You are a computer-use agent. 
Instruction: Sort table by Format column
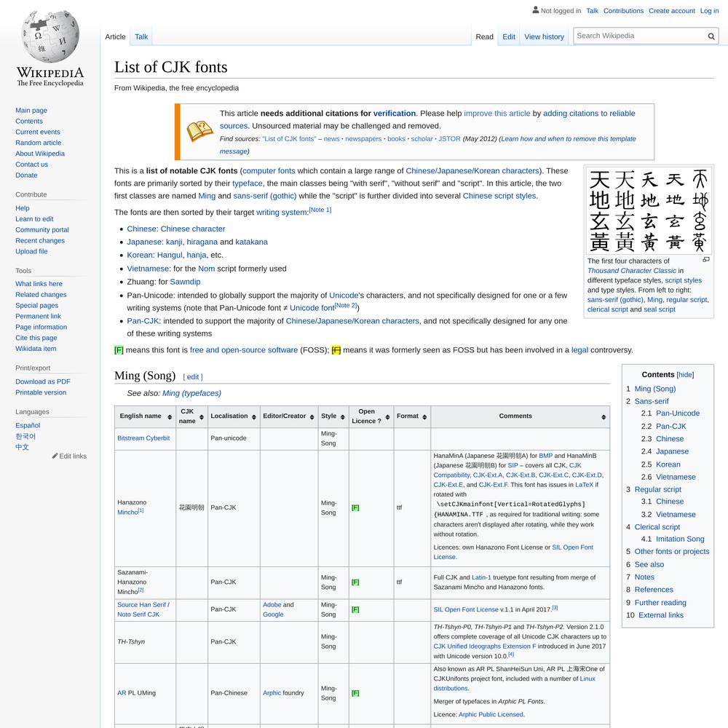[424, 417]
